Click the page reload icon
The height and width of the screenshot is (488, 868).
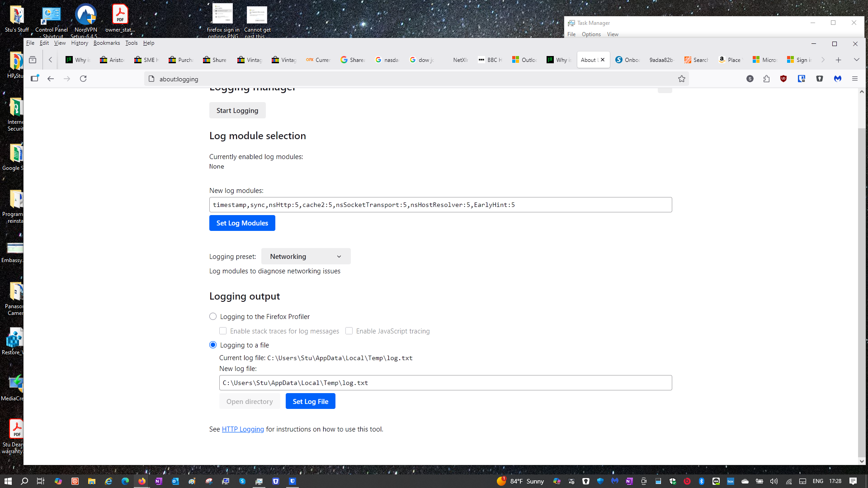(x=83, y=79)
